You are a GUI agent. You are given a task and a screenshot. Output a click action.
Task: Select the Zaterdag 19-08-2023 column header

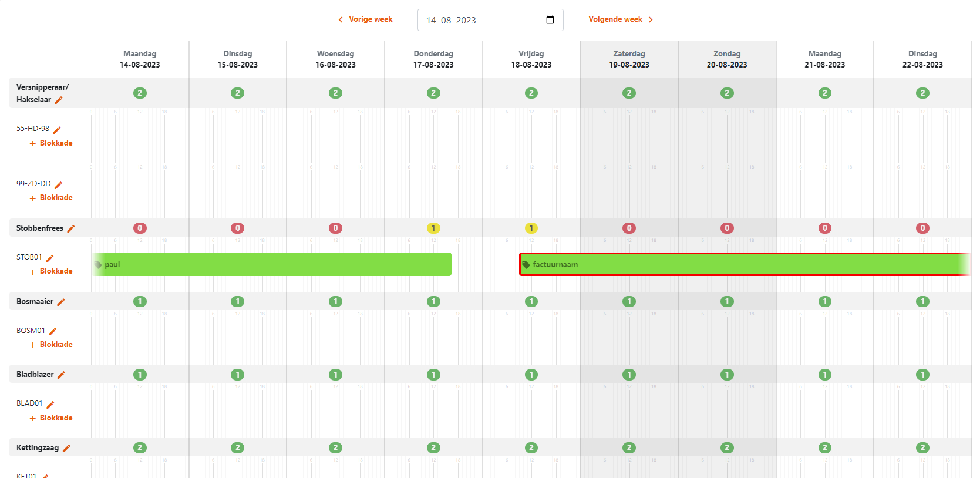(629, 59)
